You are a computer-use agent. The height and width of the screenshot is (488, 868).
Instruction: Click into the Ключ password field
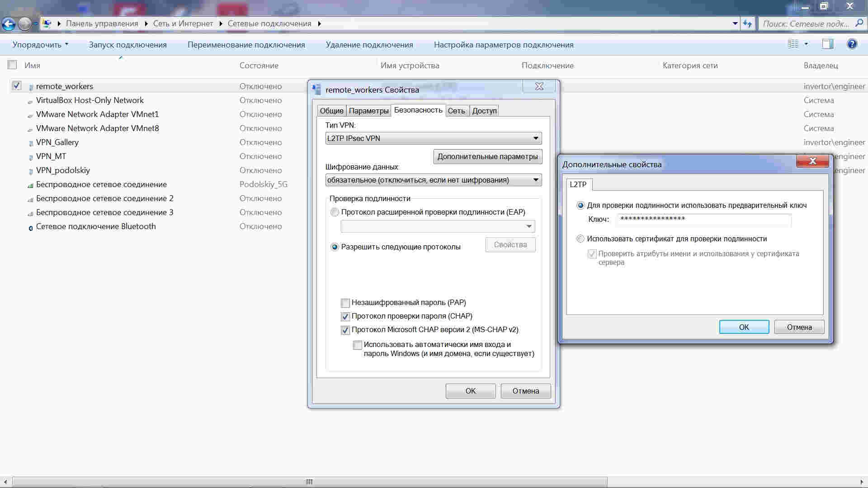pos(704,219)
